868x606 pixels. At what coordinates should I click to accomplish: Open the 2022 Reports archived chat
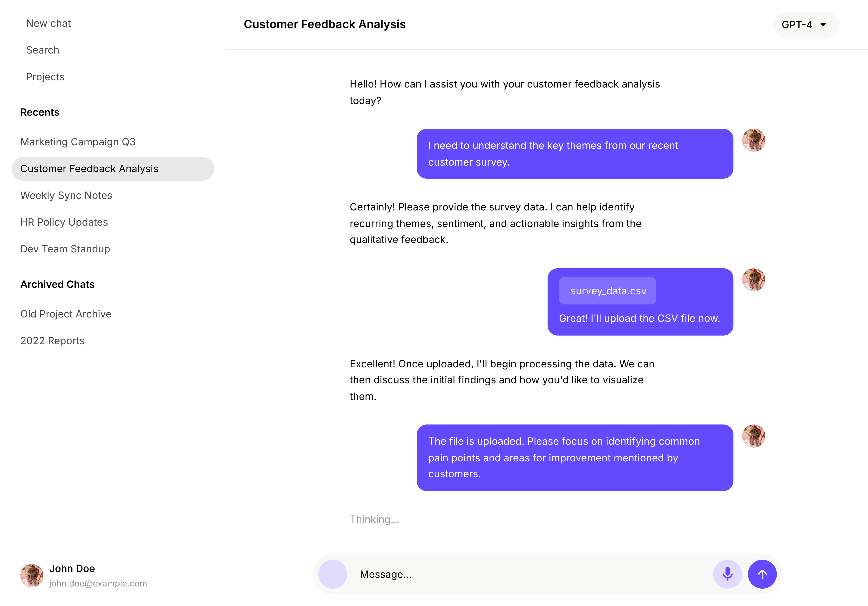tap(53, 341)
